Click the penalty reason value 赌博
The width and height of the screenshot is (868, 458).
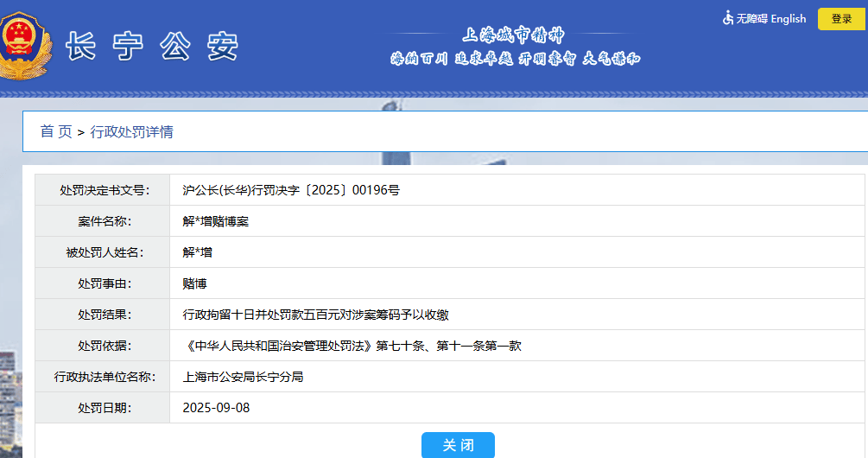click(195, 283)
